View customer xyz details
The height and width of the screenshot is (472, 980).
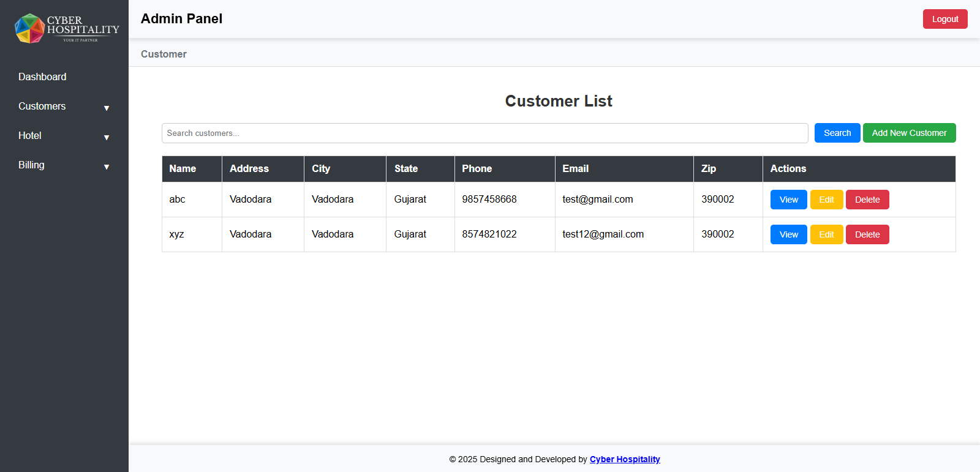click(788, 234)
